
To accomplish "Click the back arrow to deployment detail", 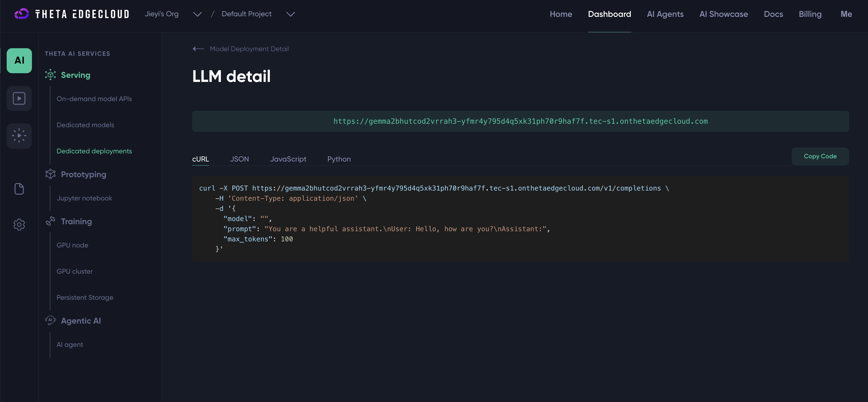I will [199, 49].
